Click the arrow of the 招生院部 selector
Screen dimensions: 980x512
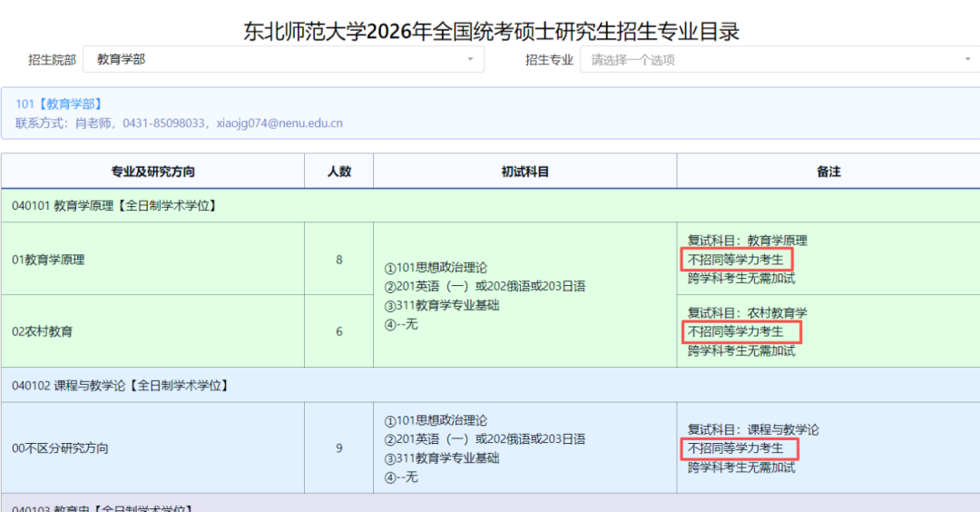[x=470, y=60]
